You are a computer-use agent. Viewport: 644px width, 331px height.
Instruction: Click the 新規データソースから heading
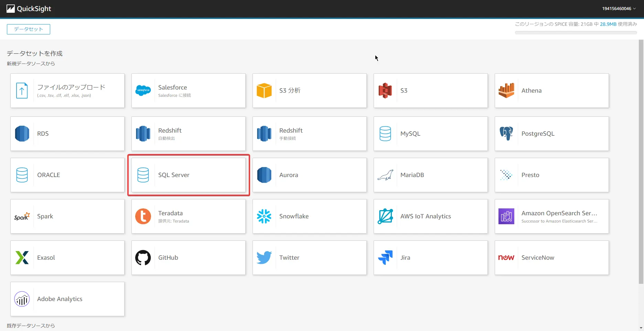tap(31, 63)
